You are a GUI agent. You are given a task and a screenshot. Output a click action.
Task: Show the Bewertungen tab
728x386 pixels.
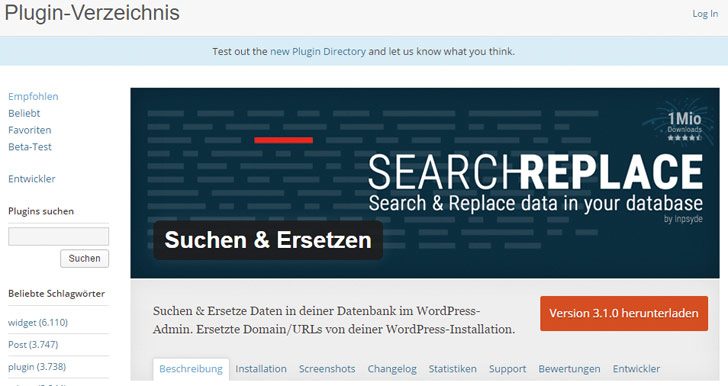click(569, 369)
